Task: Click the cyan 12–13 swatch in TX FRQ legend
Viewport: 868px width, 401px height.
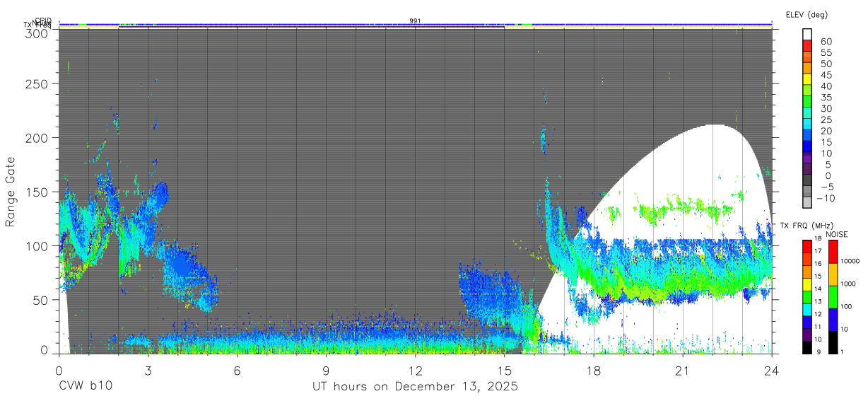Action: coord(807,310)
